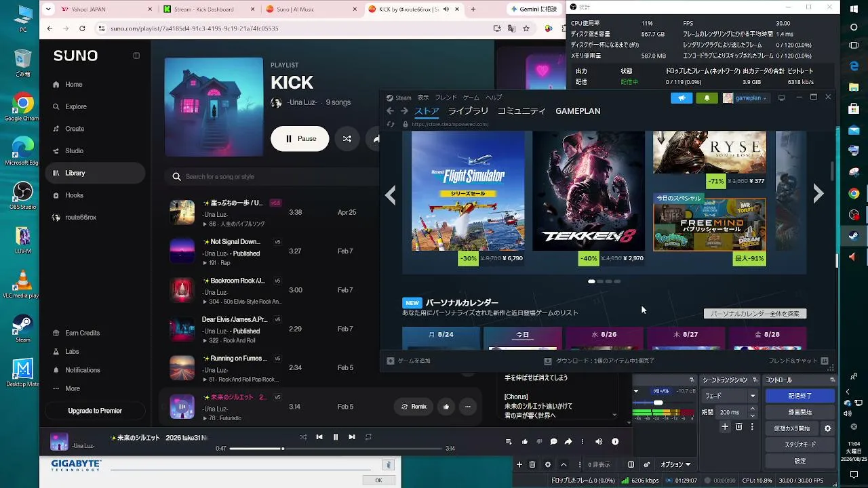Expand the 86 人生のバイブルソング song details
This screenshot has width=868, height=488.
tap(205, 224)
